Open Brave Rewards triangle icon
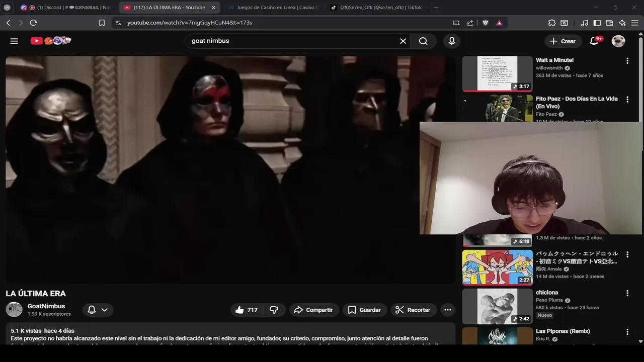Viewport: 644px width, 362px height. click(x=499, y=23)
